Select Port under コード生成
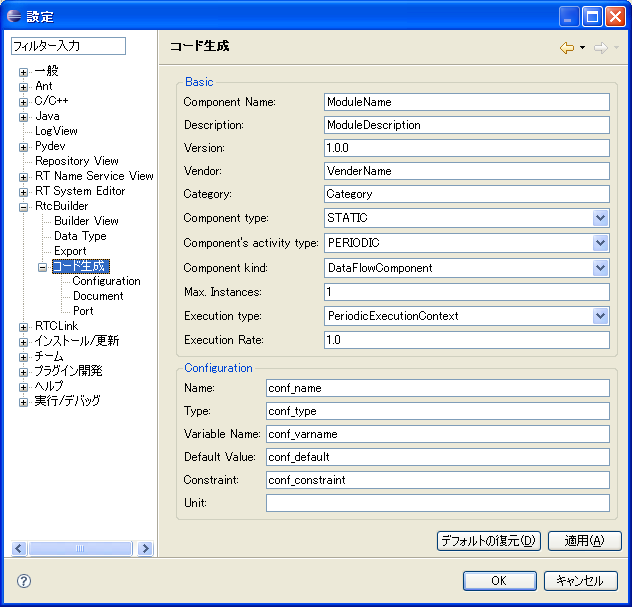 pos(83,311)
